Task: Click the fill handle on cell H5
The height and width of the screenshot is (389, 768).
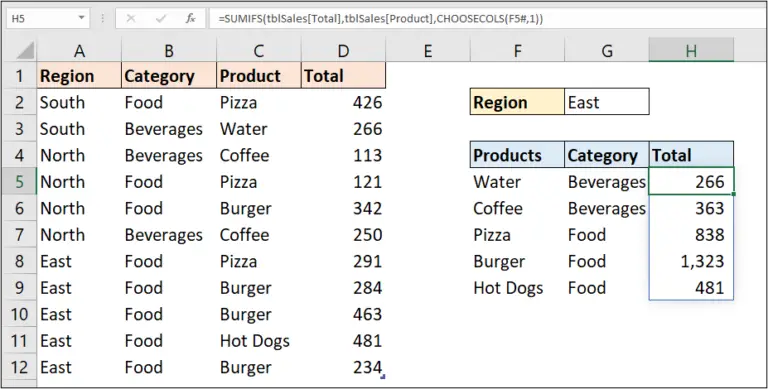Action: click(x=733, y=194)
